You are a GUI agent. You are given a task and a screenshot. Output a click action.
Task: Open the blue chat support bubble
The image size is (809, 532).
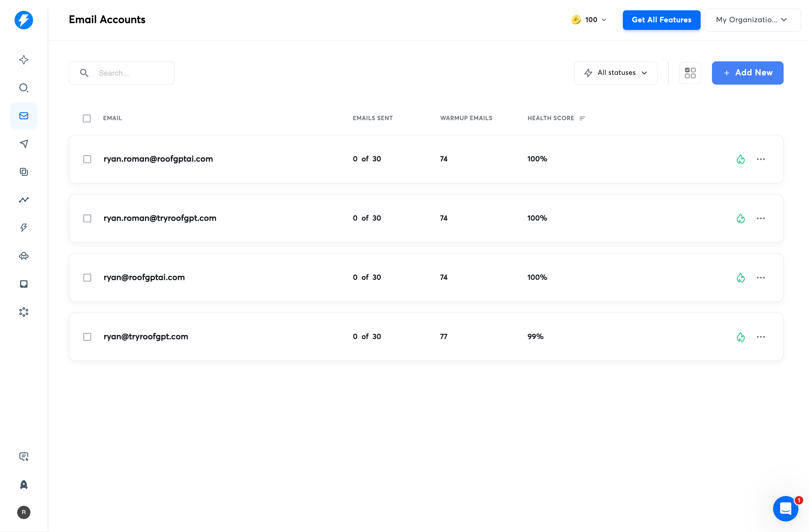click(x=785, y=508)
